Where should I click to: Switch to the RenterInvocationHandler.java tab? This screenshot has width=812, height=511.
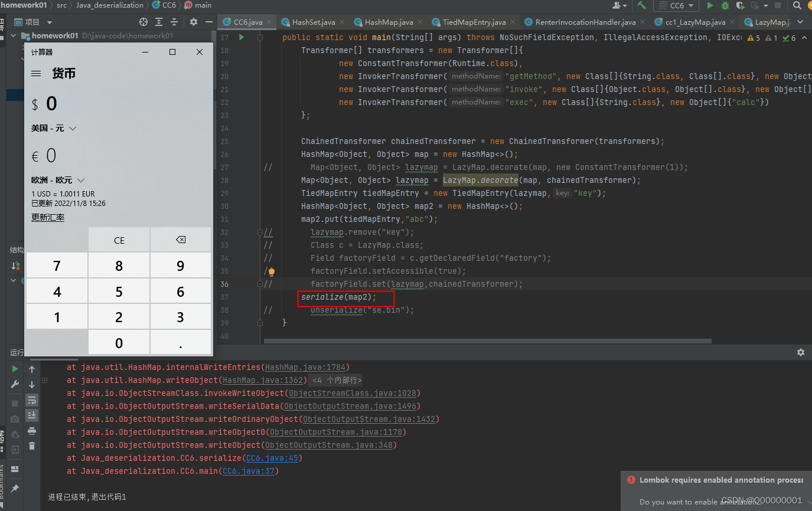point(586,22)
